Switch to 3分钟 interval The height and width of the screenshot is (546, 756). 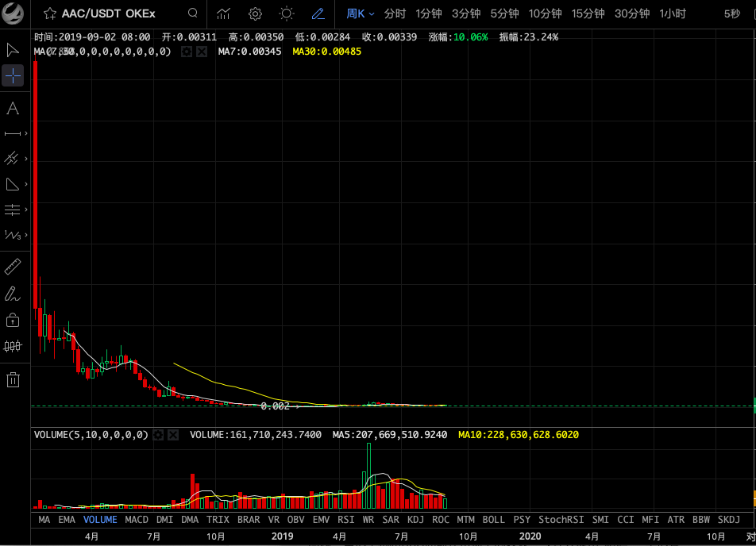(466, 14)
